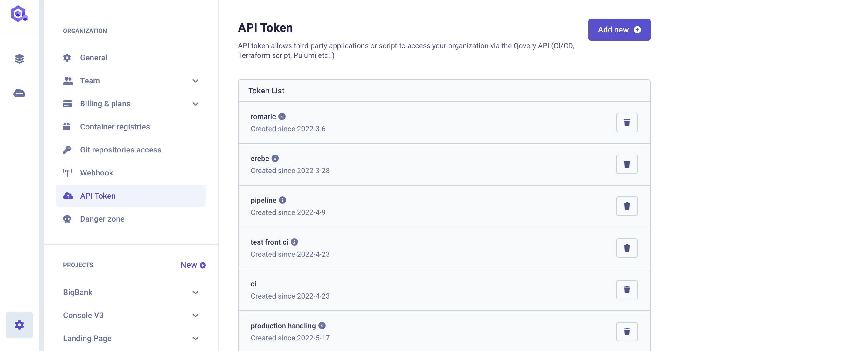Click the Container registries icon
The height and width of the screenshot is (351, 868).
tap(66, 127)
